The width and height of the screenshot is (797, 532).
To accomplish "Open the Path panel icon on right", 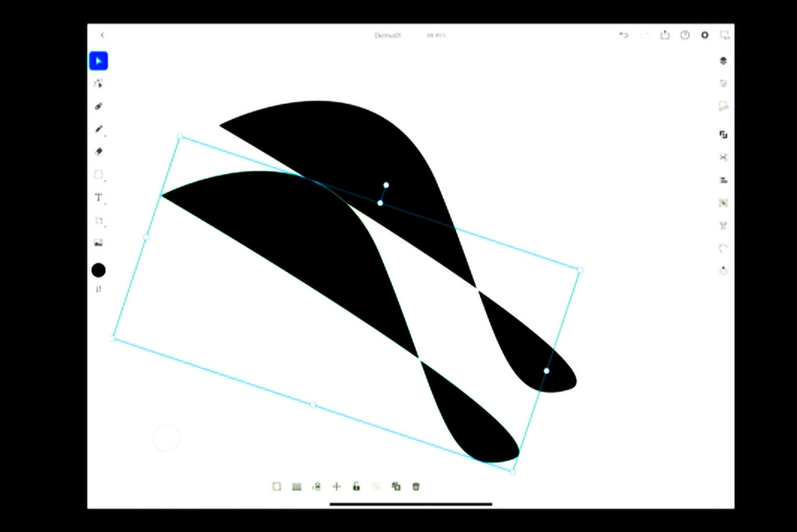I will (x=723, y=248).
